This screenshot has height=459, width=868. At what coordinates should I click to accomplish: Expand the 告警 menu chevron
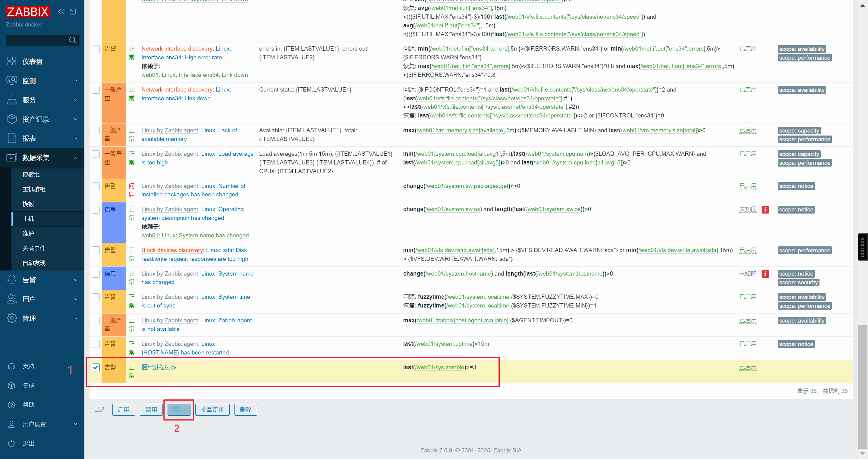(76, 280)
